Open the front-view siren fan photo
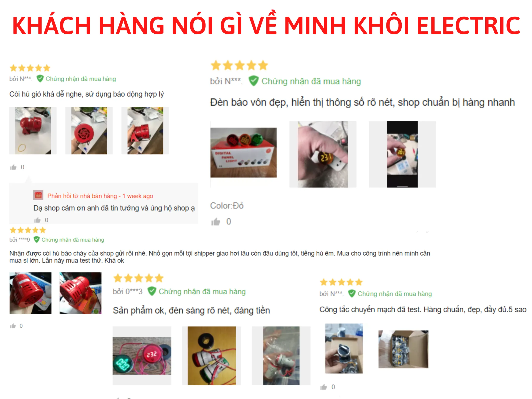Screen dimensions: 532x399 89,131
